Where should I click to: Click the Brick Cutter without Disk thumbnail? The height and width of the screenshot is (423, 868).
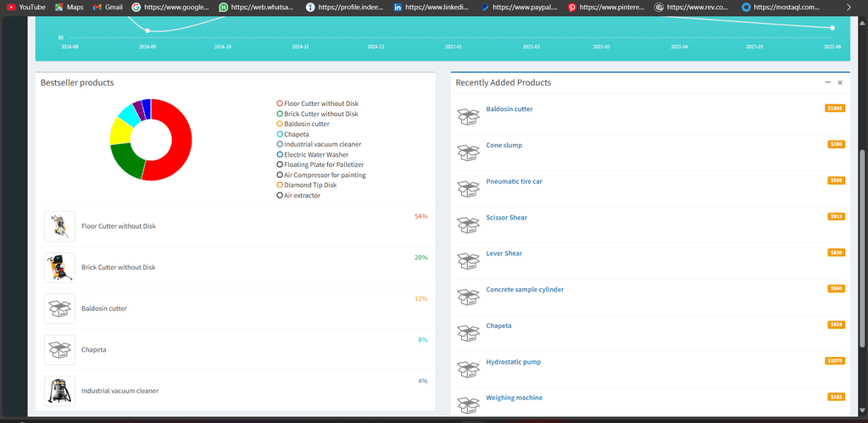click(x=60, y=267)
